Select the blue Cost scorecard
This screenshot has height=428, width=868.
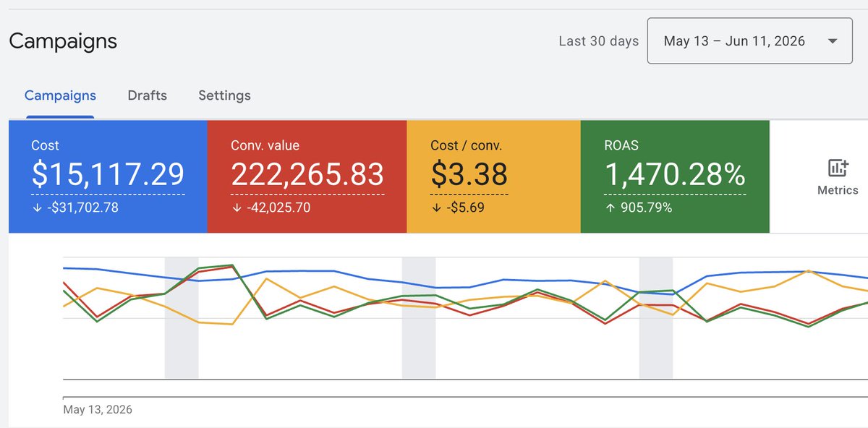[108, 177]
